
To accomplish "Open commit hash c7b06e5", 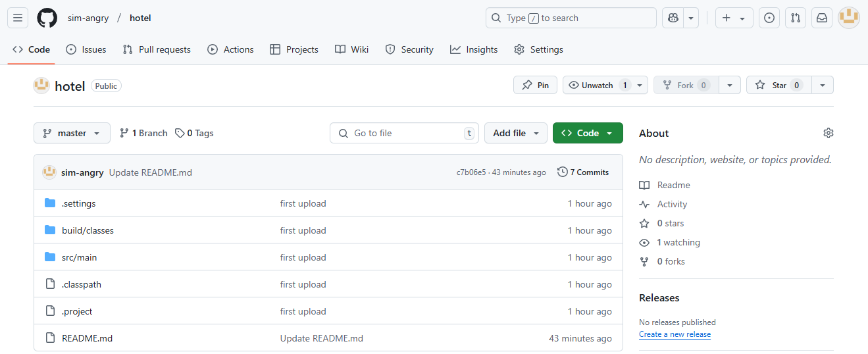I will click(471, 172).
